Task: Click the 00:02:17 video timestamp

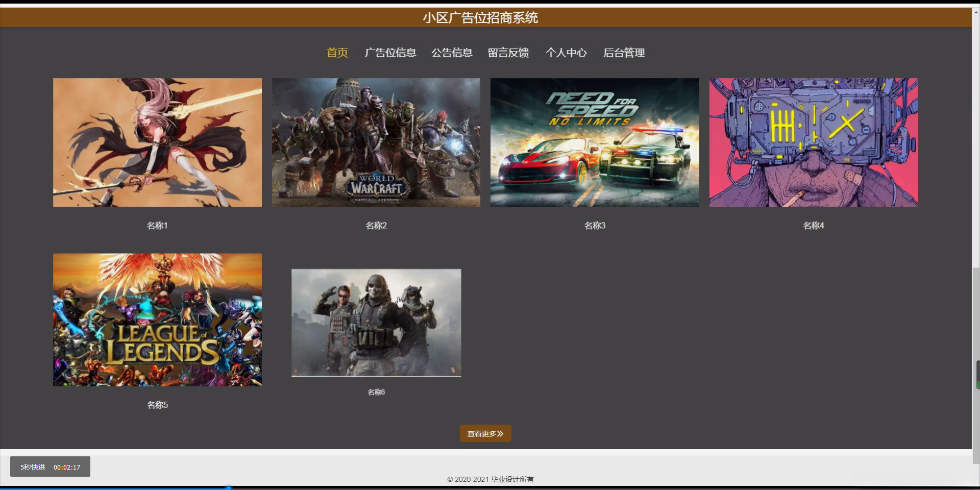Action: tap(67, 467)
